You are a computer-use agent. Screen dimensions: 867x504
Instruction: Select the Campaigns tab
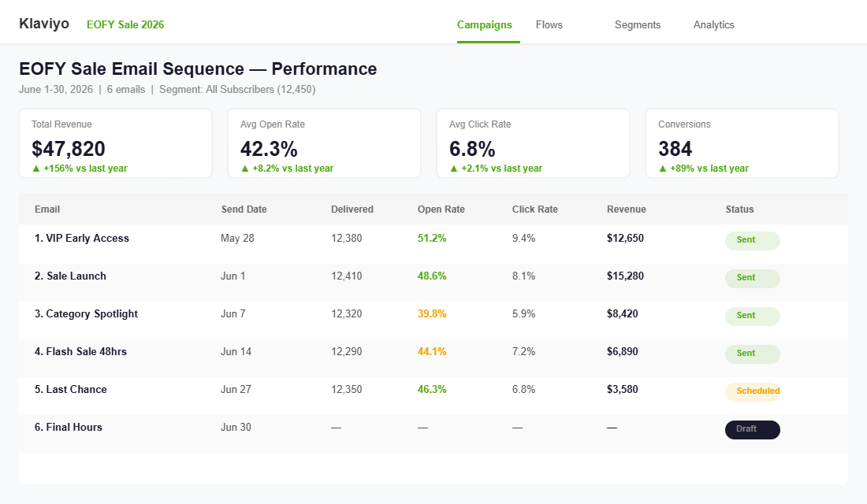point(485,24)
